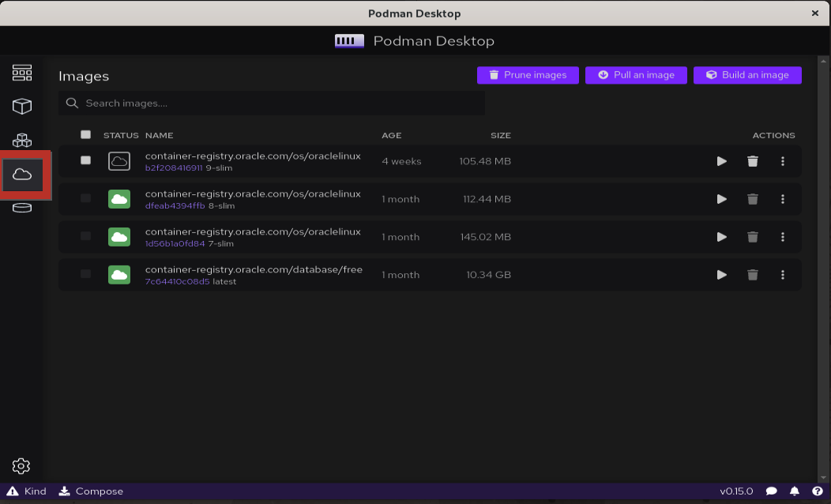Click the '4 weeks' age value

(x=401, y=161)
